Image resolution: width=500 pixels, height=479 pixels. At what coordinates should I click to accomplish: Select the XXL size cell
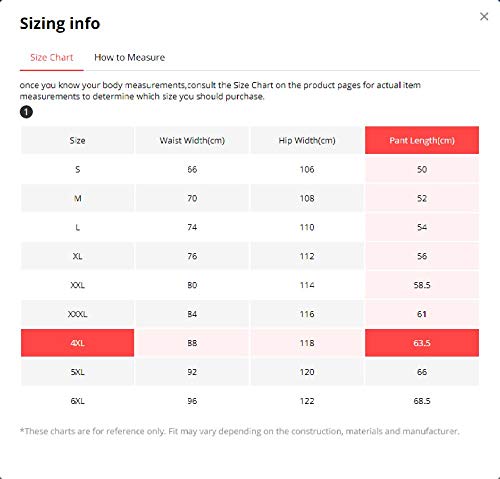[x=77, y=285]
